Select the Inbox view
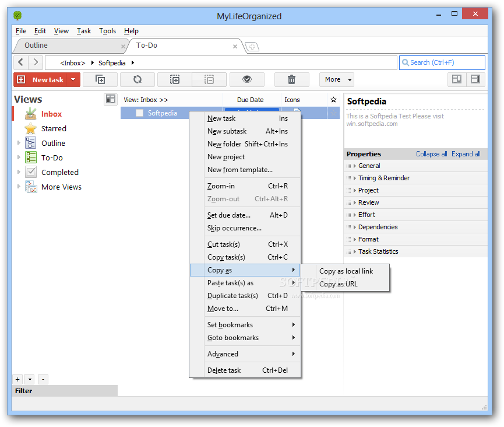This screenshot has width=504, height=427. click(x=51, y=114)
